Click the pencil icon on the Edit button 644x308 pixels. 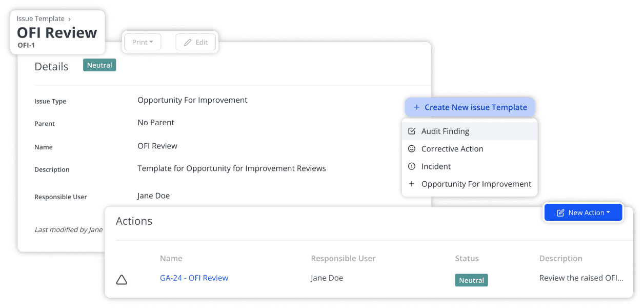(187, 42)
